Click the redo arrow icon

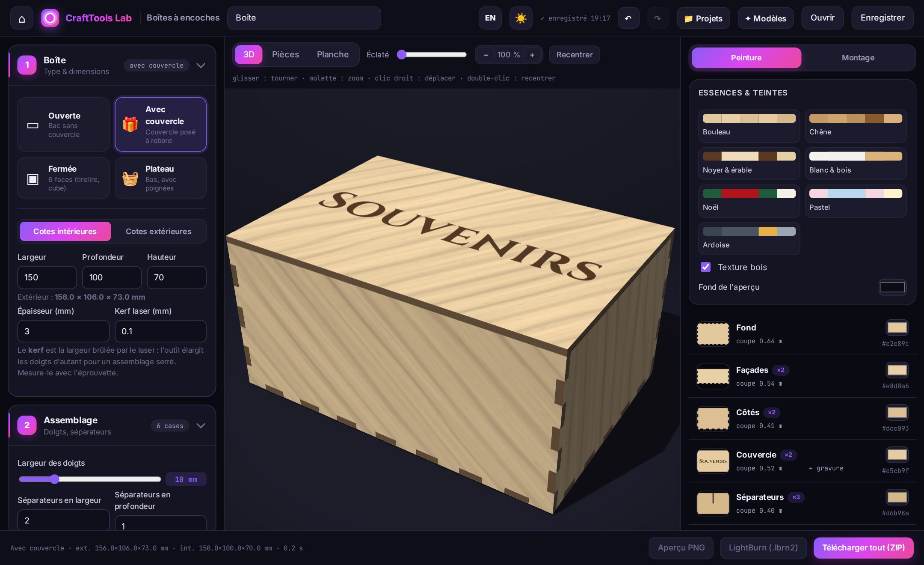(x=657, y=18)
